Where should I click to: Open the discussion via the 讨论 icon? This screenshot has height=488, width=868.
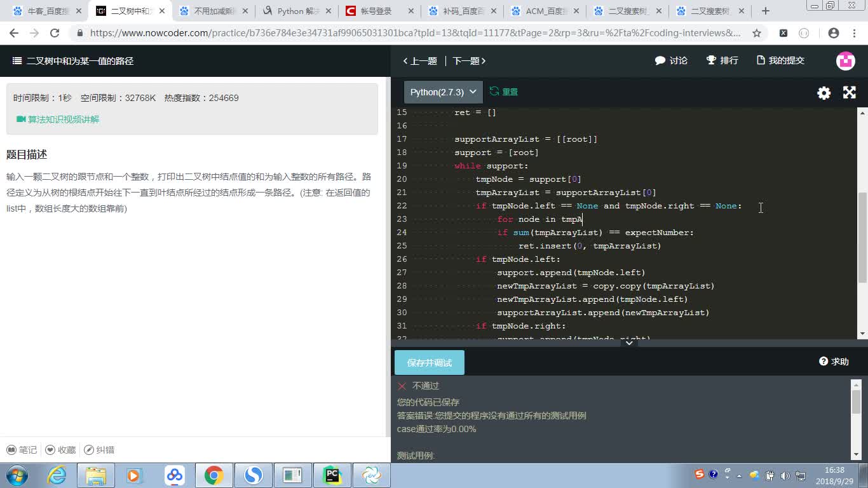[670, 60]
